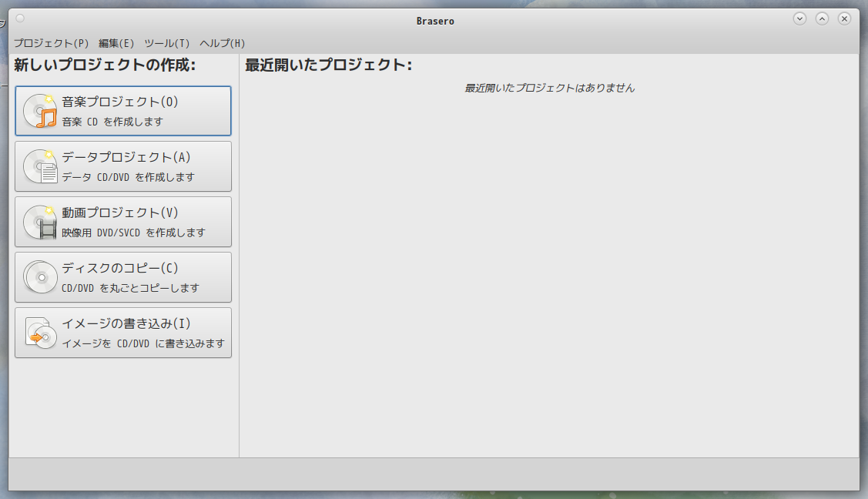Open the 編集(E) menu
868x499 pixels.
[116, 43]
